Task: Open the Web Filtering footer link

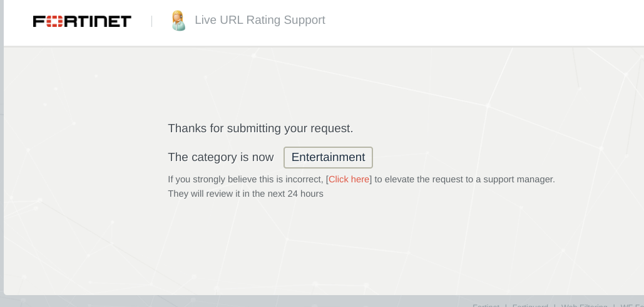Action: pos(584,305)
